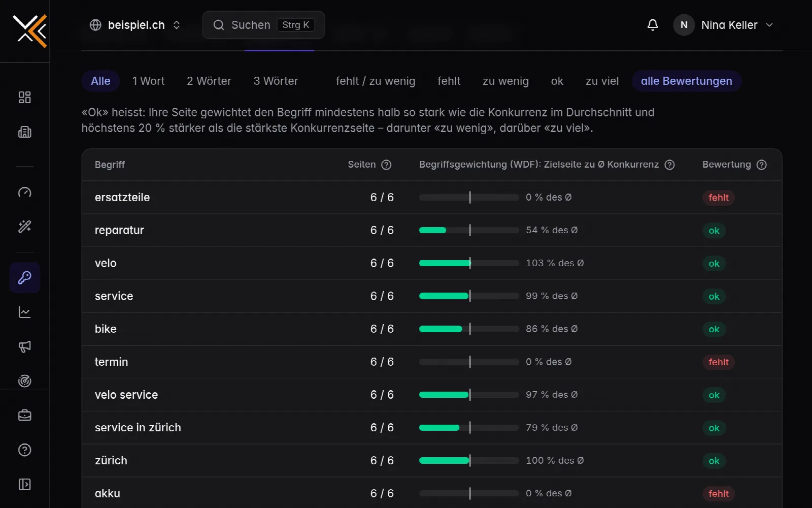Click the Seiten column header label
The height and width of the screenshot is (508, 812).
(362, 165)
